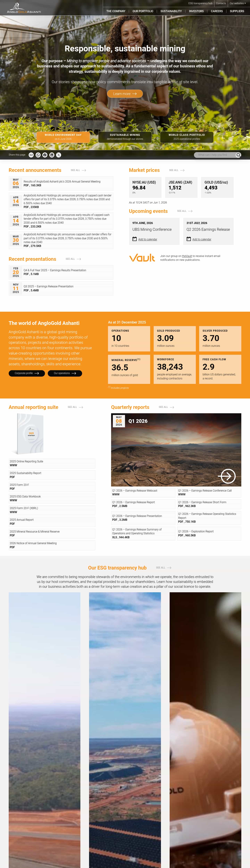Add UBS Mining Conference to calendar
The image size is (250, 868).
(x=148, y=239)
